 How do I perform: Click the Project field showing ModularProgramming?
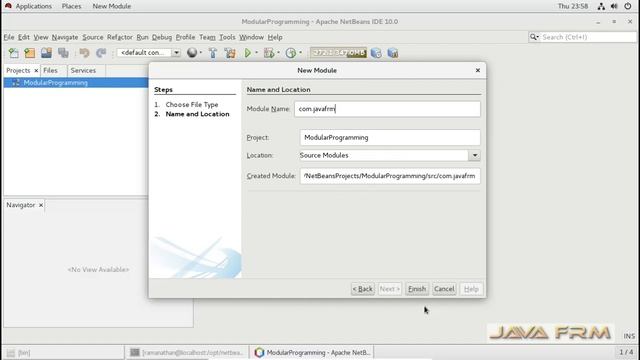(390, 138)
